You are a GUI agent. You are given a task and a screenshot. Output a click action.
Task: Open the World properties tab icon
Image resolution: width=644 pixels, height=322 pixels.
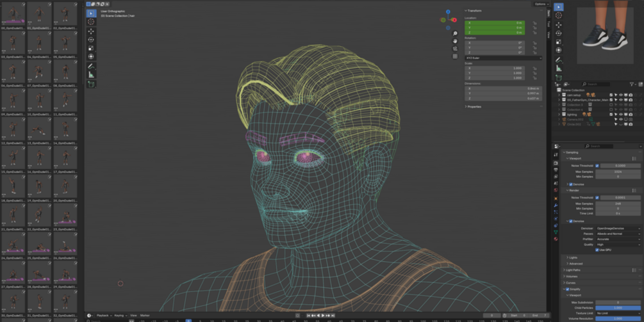coord(556,190)
